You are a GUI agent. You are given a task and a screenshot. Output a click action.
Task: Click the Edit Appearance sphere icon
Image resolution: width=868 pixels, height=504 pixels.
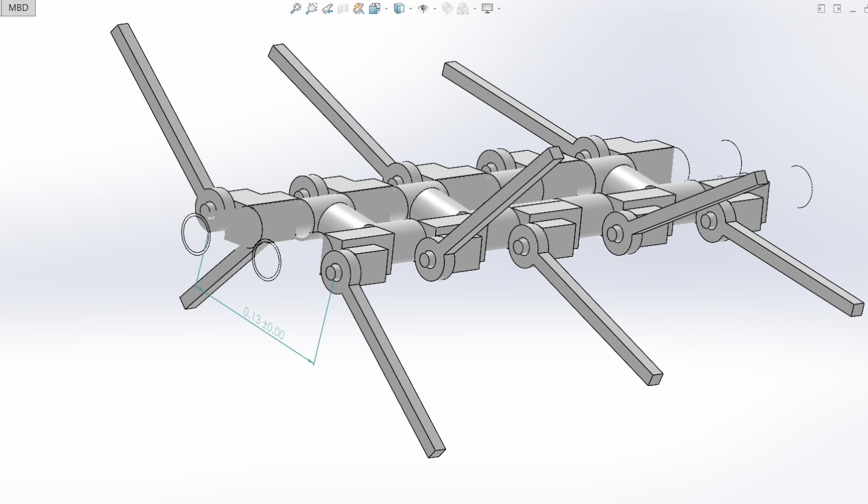tap(447, 9)
